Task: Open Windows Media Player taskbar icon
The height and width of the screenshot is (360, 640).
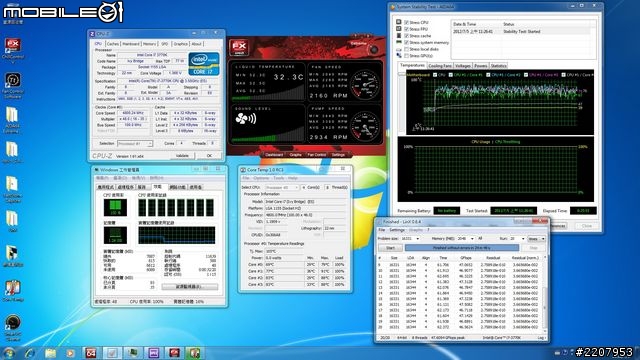Action: tap(70, 353)
